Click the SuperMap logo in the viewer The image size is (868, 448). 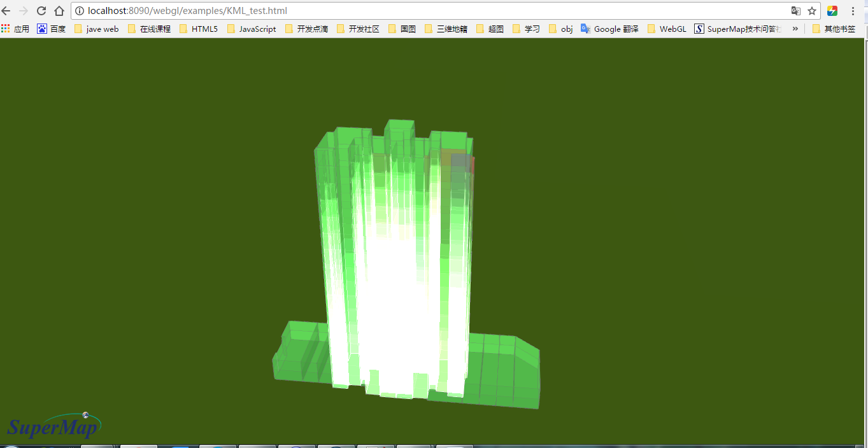(x=54, y=426)
